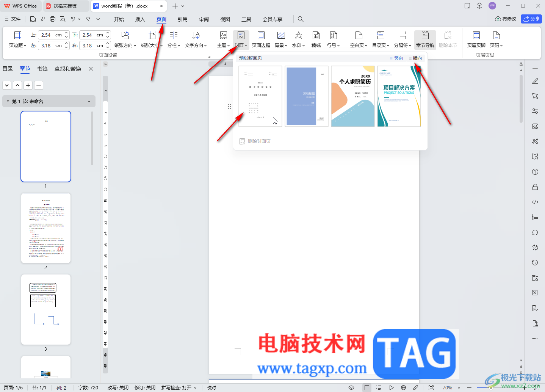Click the add section plus button

click(28, 85)
